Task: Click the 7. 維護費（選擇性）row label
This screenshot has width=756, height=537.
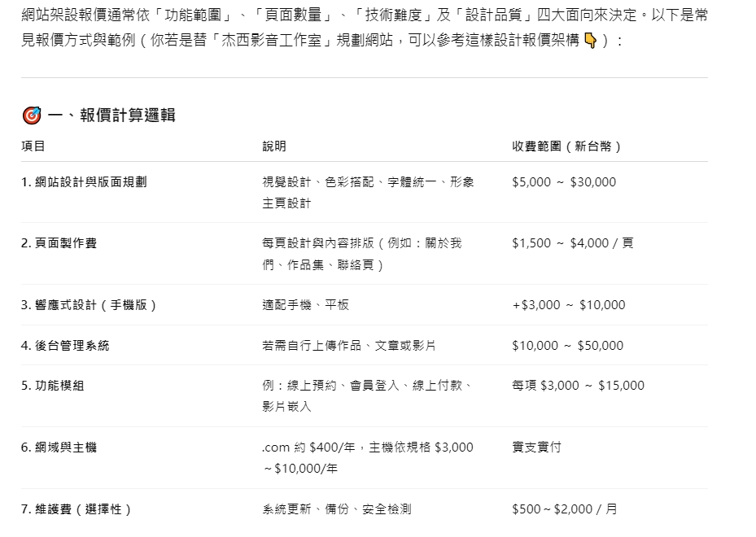Action: (76, 509)
